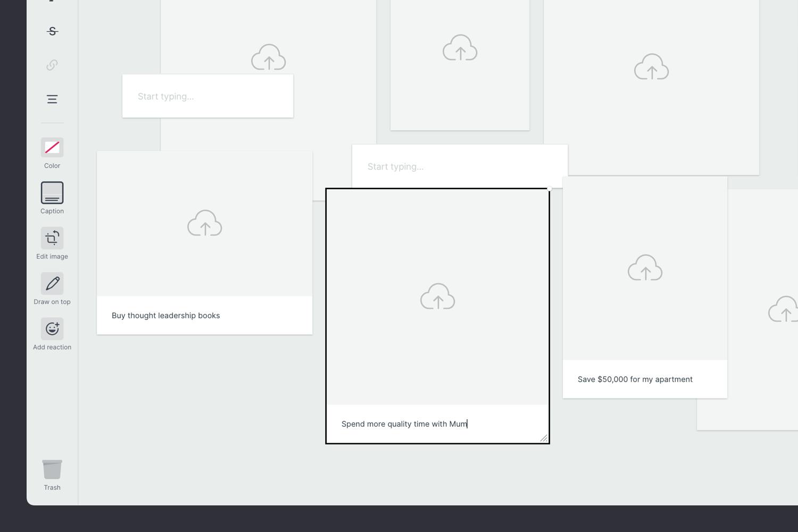This screenshot has width=798, height=532.
Task: Click upload cloud in top center image card
Action: [x=460, y=48]
